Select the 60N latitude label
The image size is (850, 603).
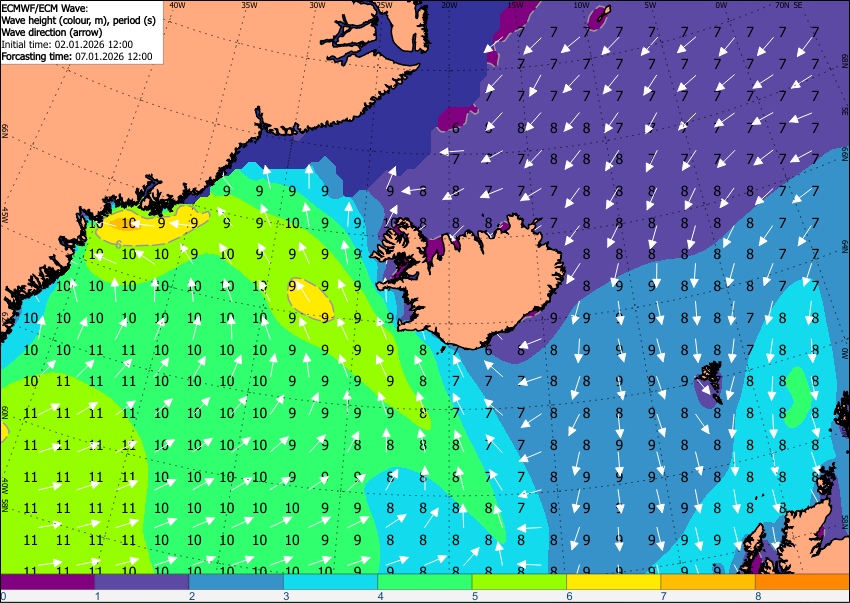4,412
